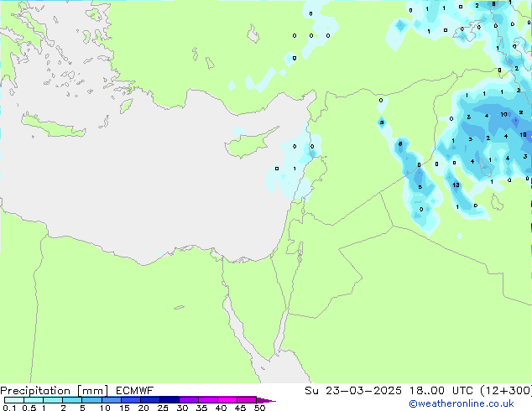
Task: Select the 1–2 mm legend swatch
Action: pos(53,400)
